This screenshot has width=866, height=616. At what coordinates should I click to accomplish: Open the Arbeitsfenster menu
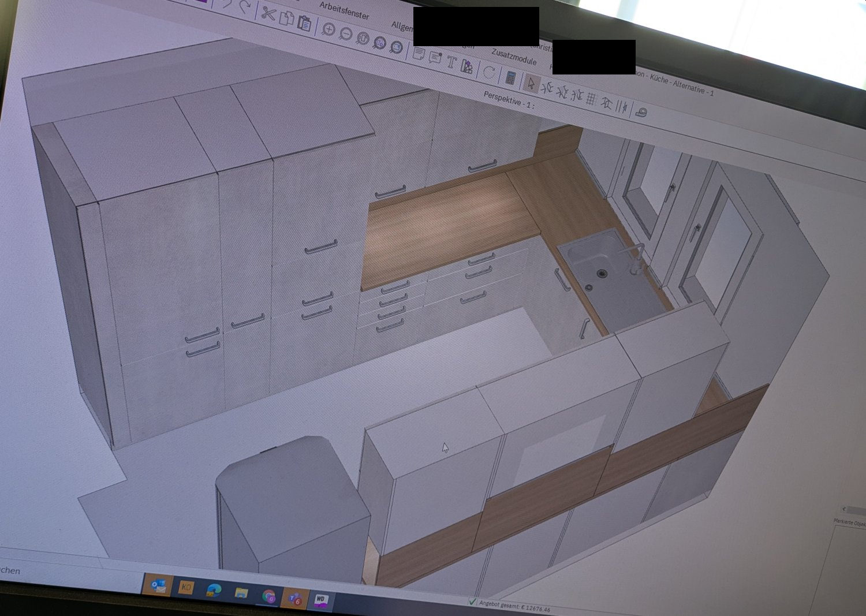[344, 10]
